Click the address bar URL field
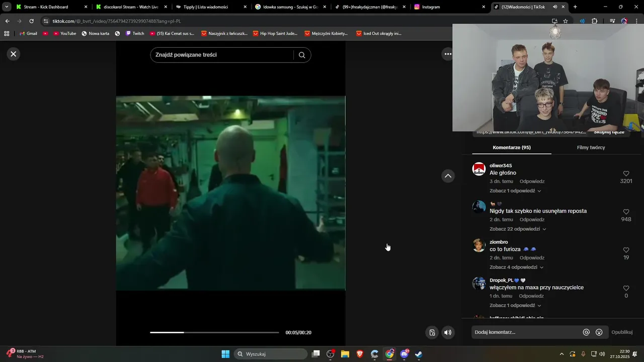Image resolution: width=644 pixels, height=362 pixels. [x=297, y=21]
